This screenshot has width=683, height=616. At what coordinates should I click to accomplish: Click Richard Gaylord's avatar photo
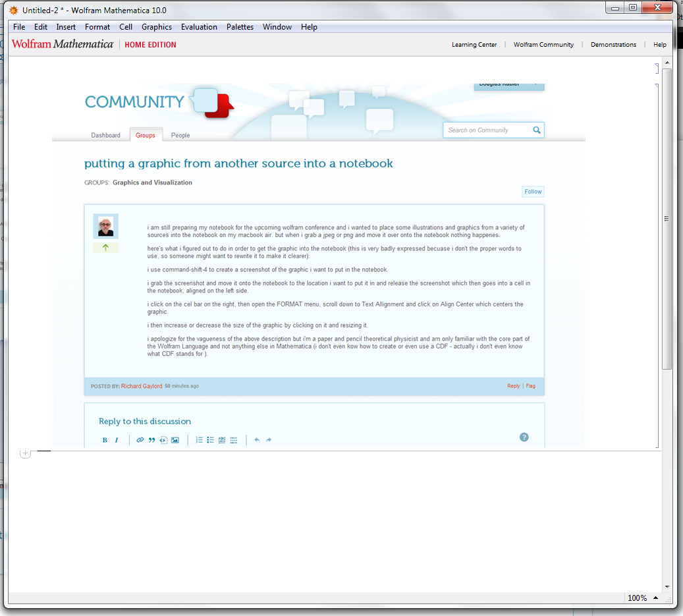pyautogui.click(x=106, y=226)
